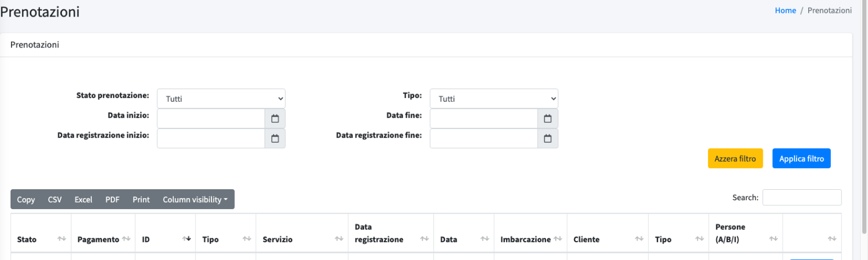
Task: Click the Data fine date field
Action: tap(484, 118)
